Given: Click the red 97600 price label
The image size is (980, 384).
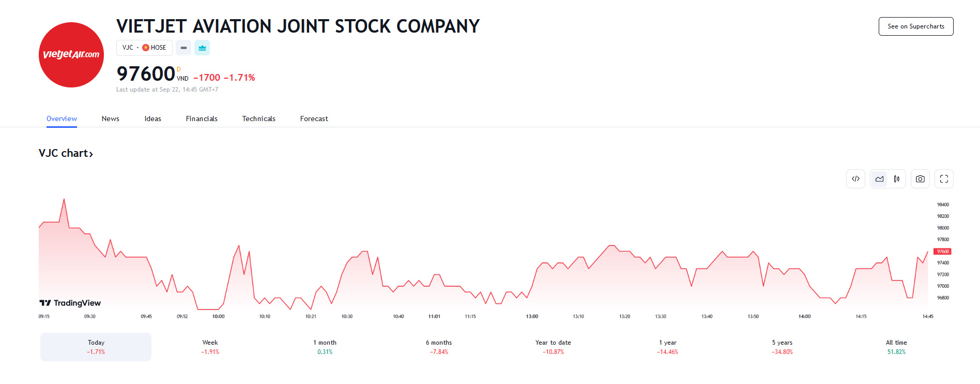Looking at the screenshot, I should [x=942, y=252].
